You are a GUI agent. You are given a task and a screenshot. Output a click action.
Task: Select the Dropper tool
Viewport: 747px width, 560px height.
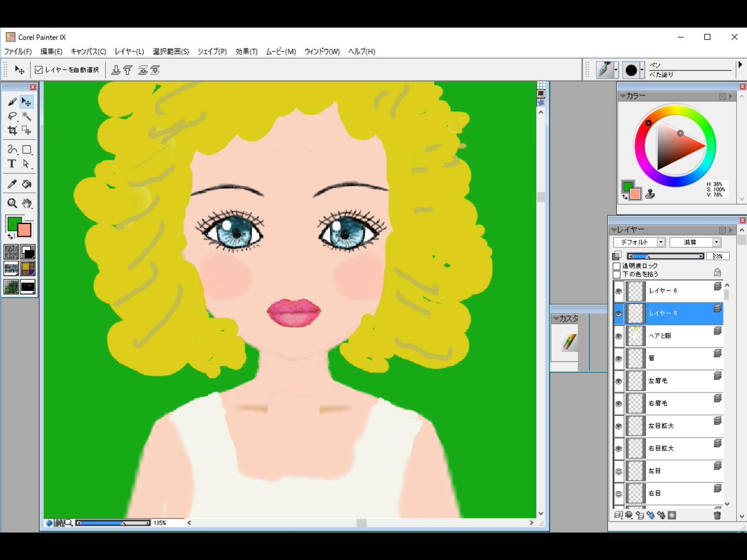click(x=12, y=184)
